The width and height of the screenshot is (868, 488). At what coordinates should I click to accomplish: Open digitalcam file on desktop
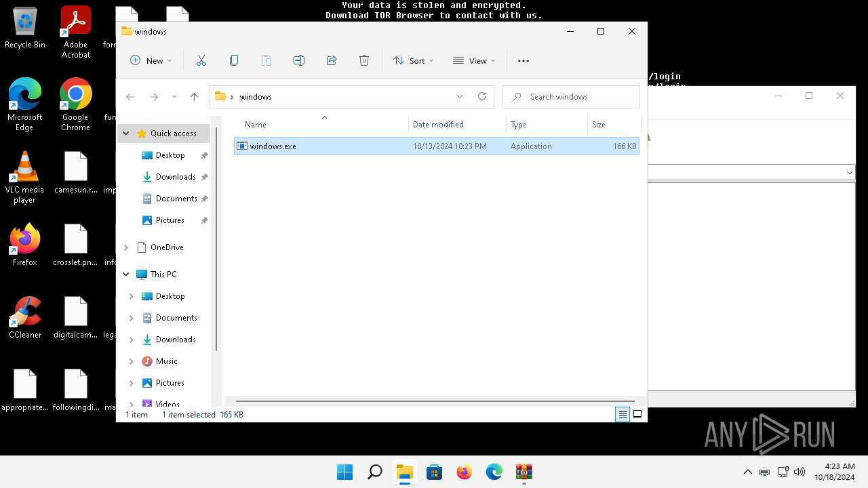coord(75,318)
